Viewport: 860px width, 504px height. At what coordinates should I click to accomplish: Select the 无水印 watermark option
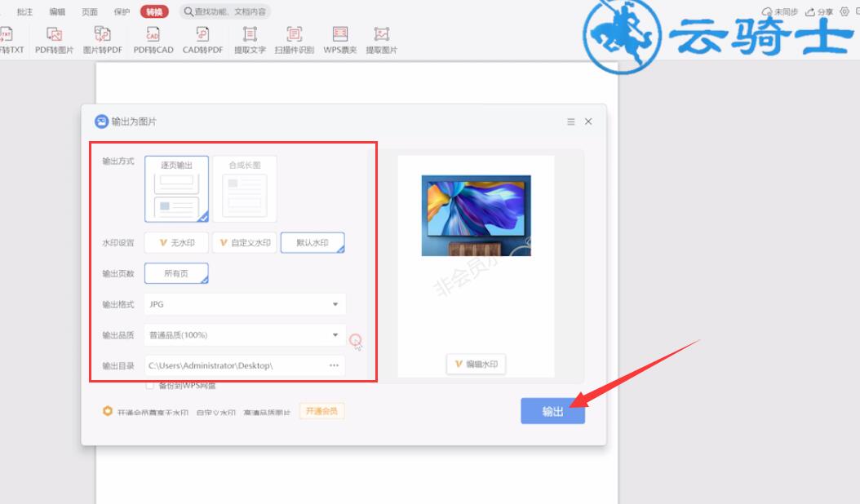click(x=176, y=242)
